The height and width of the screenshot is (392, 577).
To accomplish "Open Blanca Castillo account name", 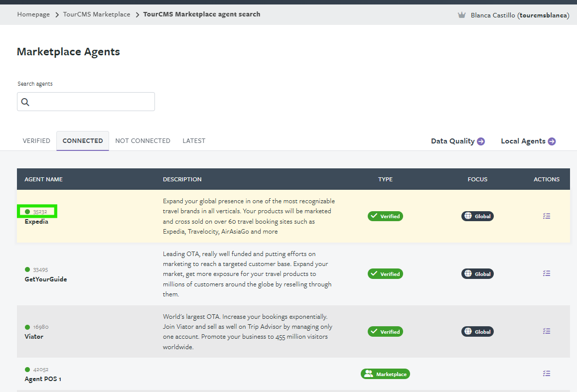I will 520,15.
